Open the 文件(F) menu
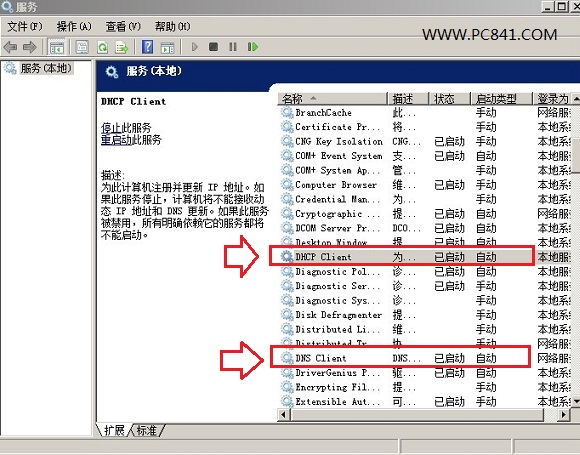The width and height of the screenshot is (580, 455). click(x=25, y=27)
